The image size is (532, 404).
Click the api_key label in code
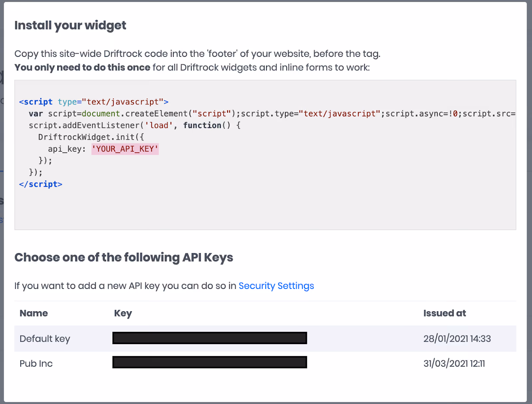(x=67, y=149)
